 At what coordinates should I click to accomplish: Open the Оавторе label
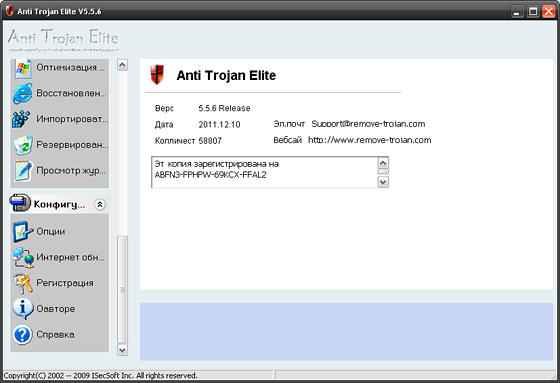coord(56,309)
